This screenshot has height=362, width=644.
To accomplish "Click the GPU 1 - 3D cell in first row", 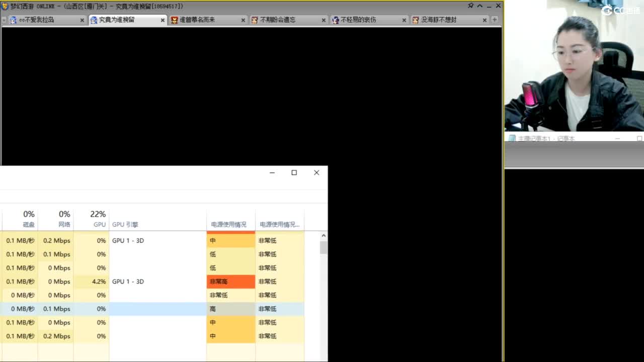I will (157, 240).
